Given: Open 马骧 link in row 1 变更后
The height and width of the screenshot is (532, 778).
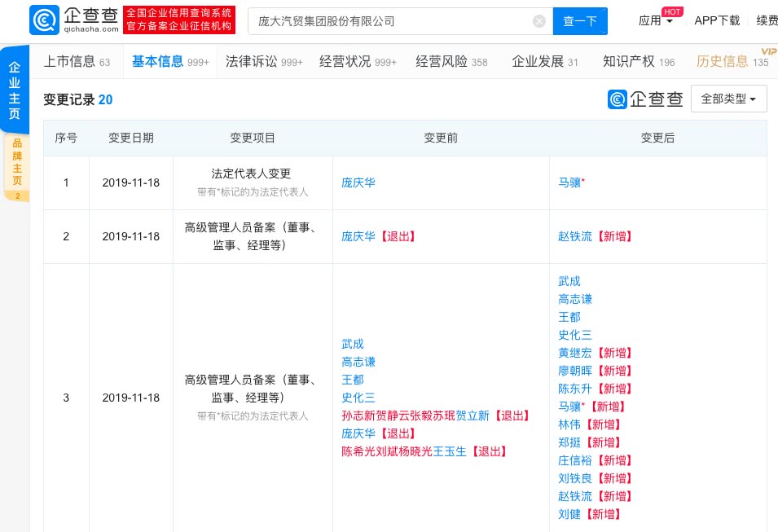Looking at the screenshot, I should tap(569, 182).
